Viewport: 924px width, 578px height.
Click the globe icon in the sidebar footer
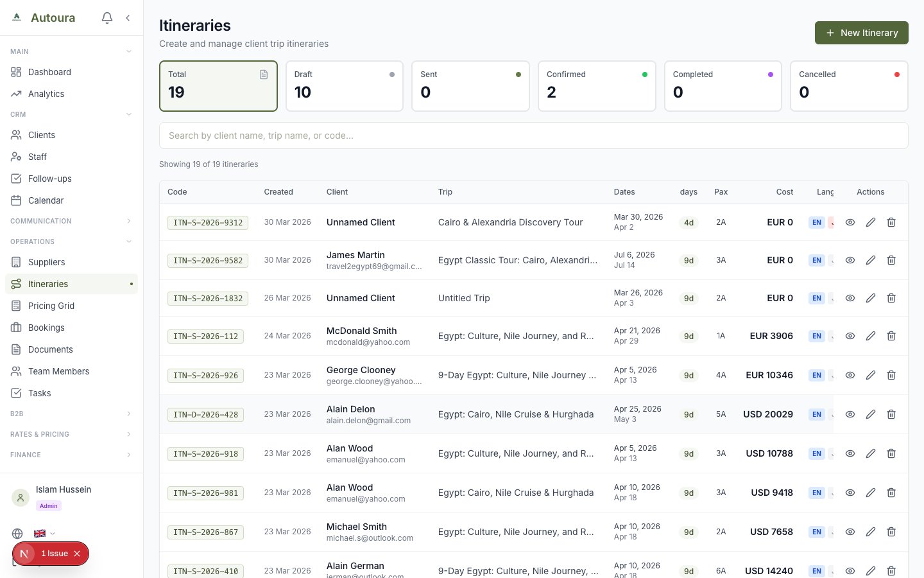pos(17,533)
